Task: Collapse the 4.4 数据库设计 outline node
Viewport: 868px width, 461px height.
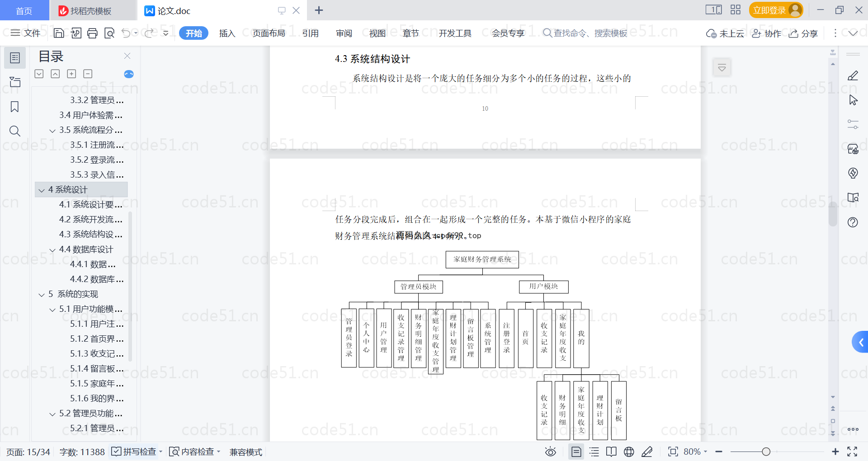Action: coord(52,250)
